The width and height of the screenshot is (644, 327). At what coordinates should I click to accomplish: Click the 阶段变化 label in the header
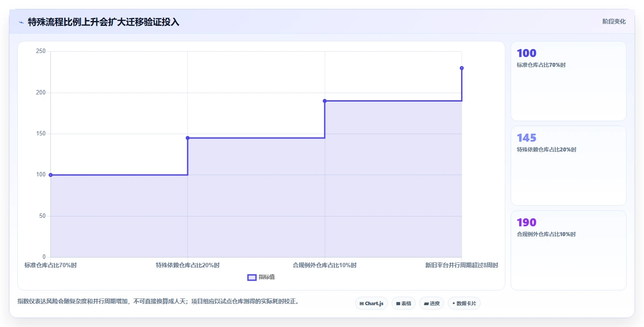[614, 21]
